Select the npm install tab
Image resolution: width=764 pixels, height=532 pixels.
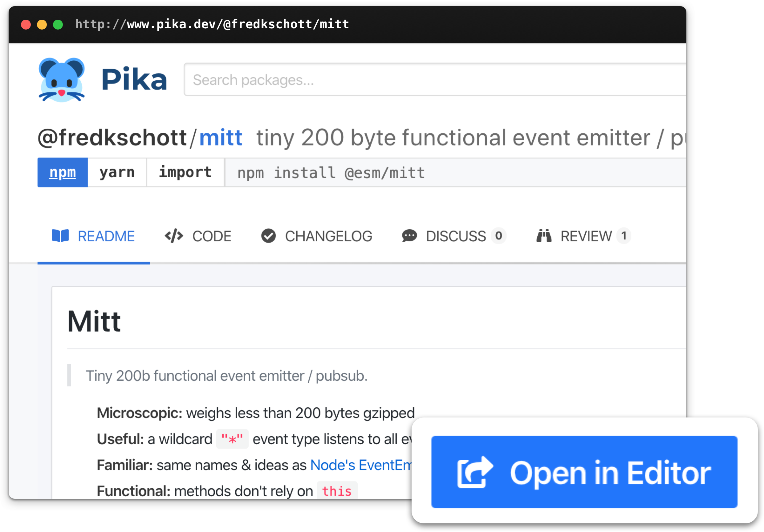tap(63, 172)
